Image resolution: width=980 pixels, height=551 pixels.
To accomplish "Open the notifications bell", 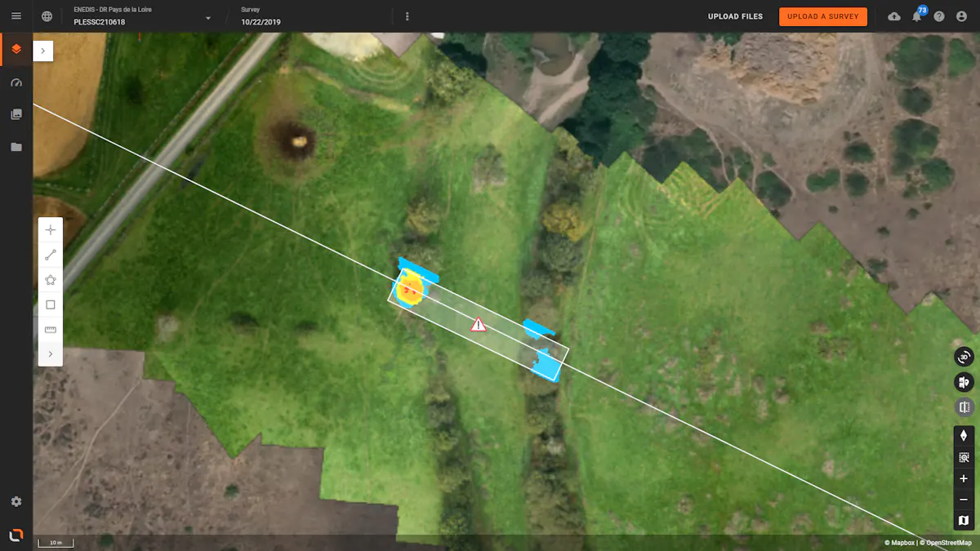I will click(x=916, y=16).
